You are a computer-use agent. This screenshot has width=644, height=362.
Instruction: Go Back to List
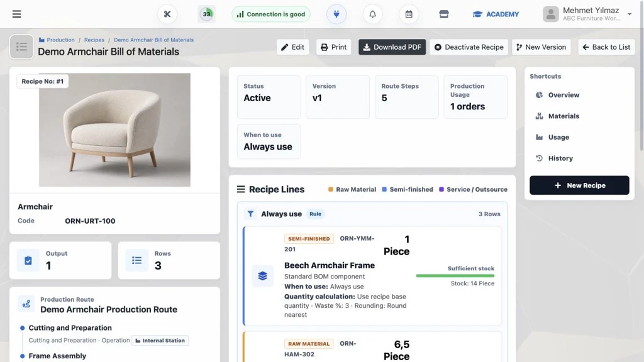click(x=606, y=47)
